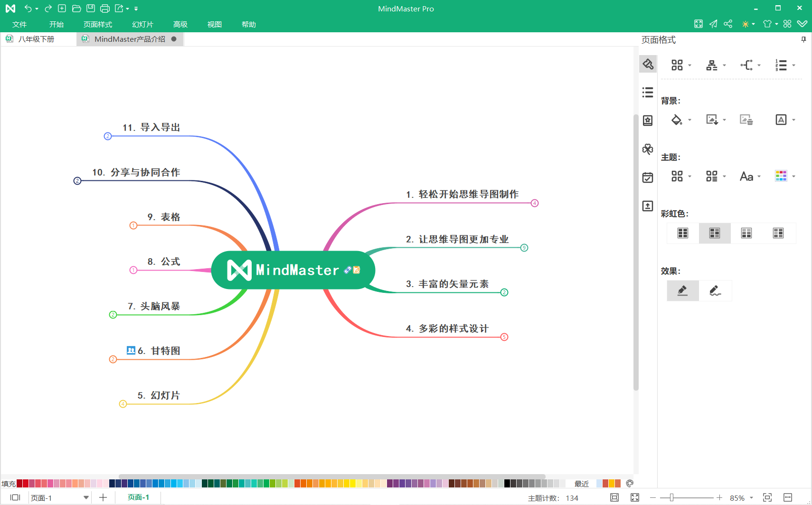Open background fill color dropdown
This screenshot has height=505, width=812.
pyautogui.click(x=681, y=120)
